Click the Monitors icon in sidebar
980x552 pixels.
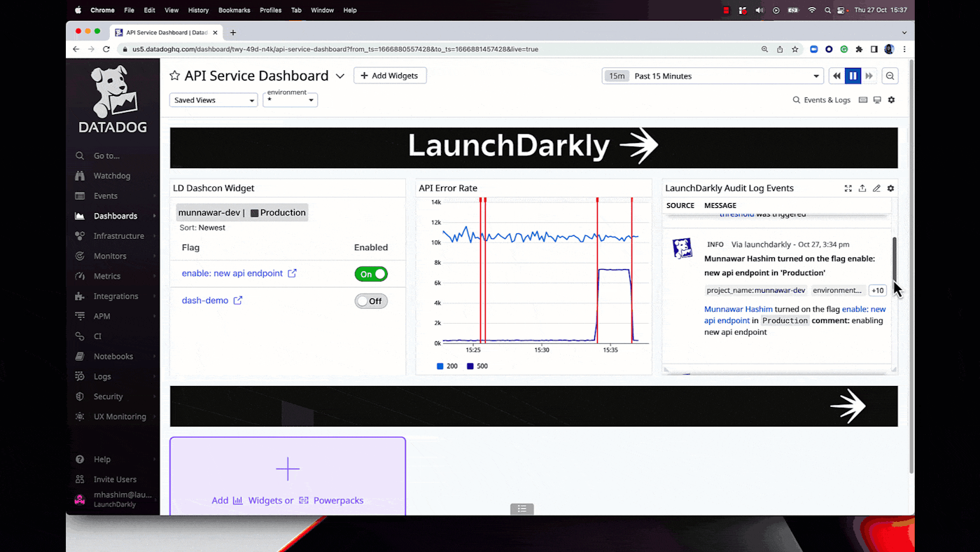coord(80,256)
